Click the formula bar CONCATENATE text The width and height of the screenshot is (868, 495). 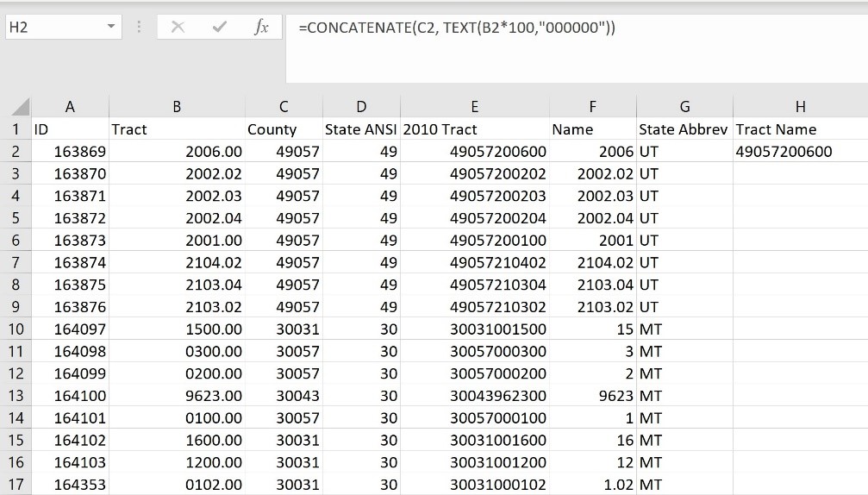(x=457, y=28)
